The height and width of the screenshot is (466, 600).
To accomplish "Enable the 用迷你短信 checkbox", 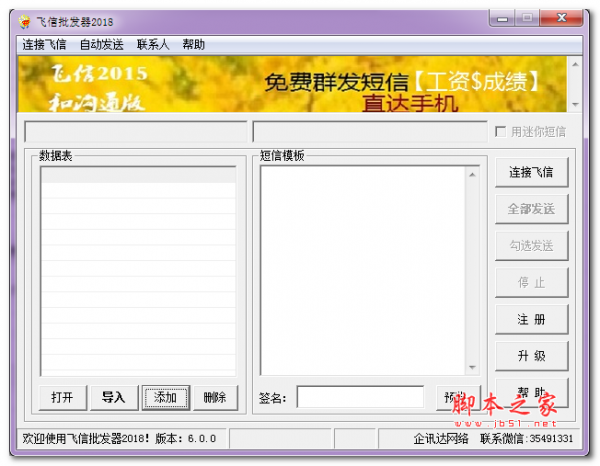I will point(500,132).
